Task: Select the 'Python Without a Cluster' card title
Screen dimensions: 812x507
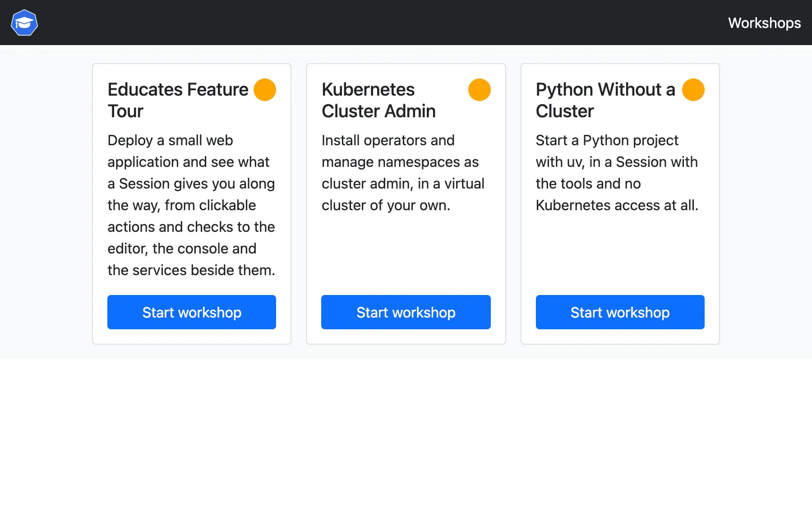Action: (606, 100)
